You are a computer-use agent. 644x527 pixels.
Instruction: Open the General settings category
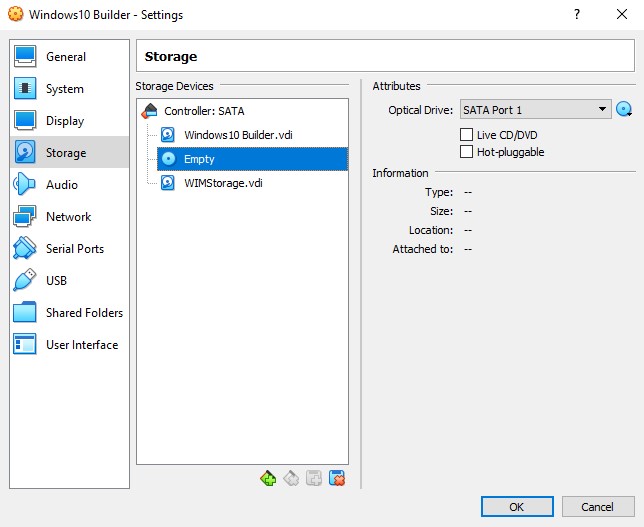(x=69, y=56)
